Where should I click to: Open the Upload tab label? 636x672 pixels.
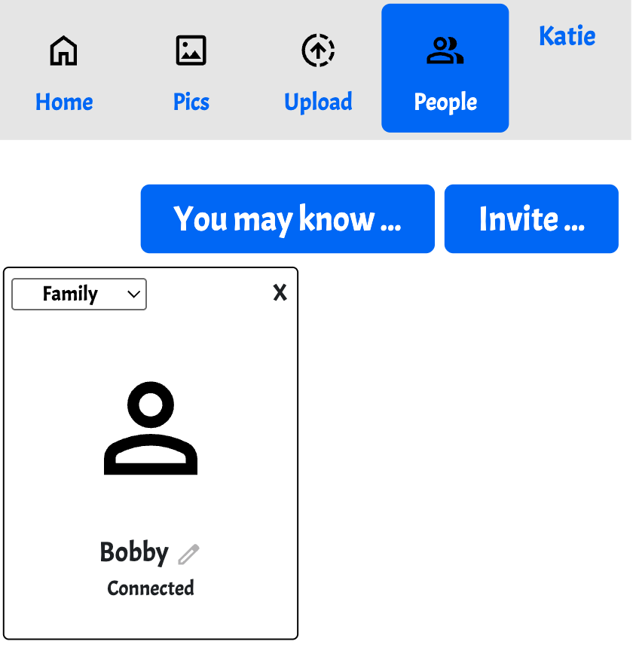click(318, 102)
